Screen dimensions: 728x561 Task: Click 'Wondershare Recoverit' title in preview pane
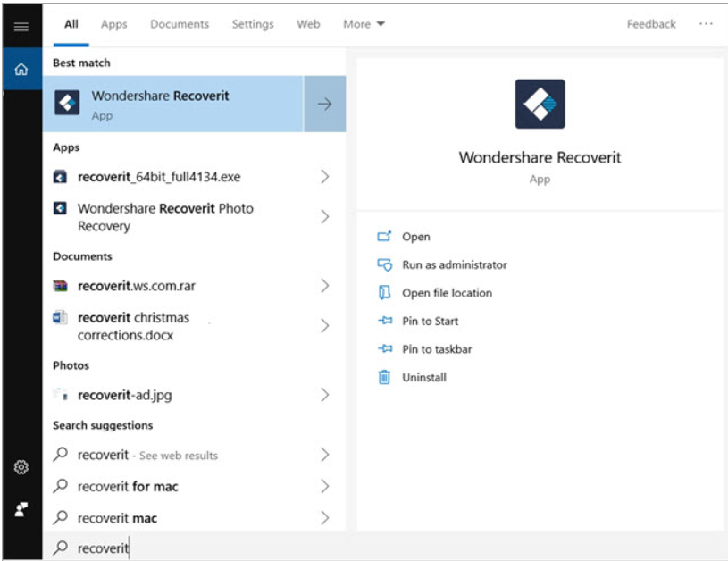coord(540,157)
